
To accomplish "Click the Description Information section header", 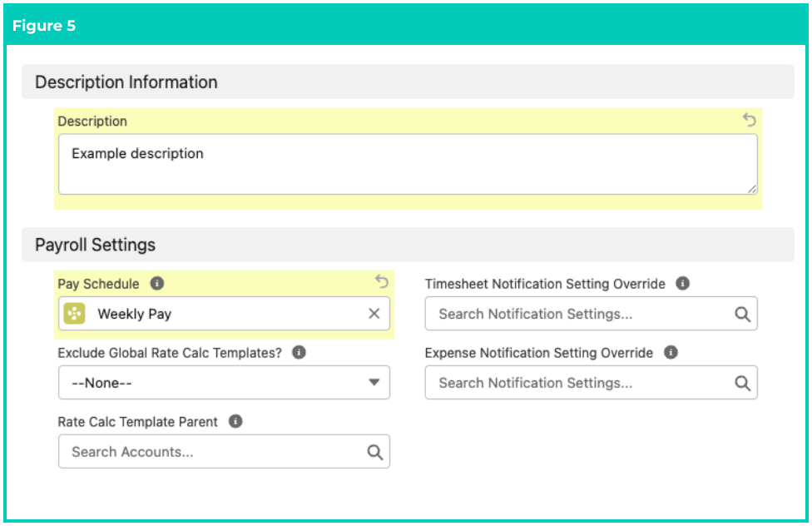I will tap(408, 82).
